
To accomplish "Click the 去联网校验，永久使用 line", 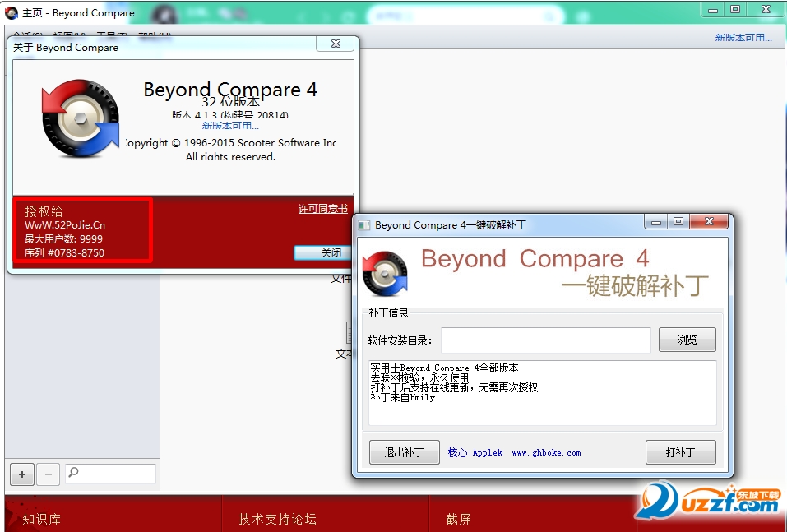I will [x=419, y=378].
